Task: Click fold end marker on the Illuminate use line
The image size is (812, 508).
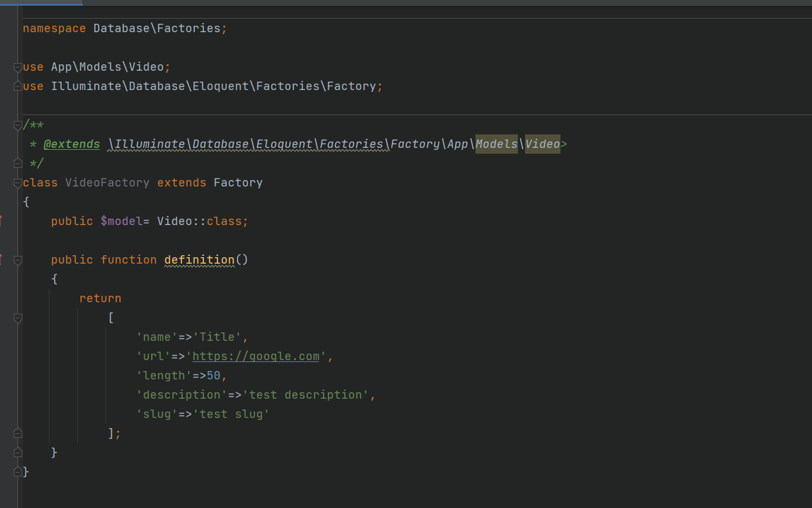Action: pyautogui.click(x=17, y=86)
